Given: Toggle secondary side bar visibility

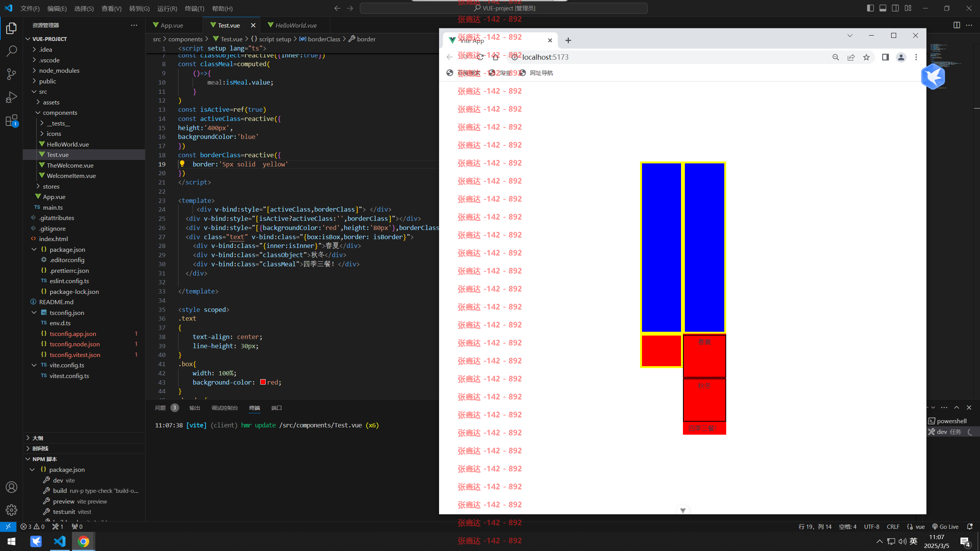Looking at the screenshot, I should [895, 8].
